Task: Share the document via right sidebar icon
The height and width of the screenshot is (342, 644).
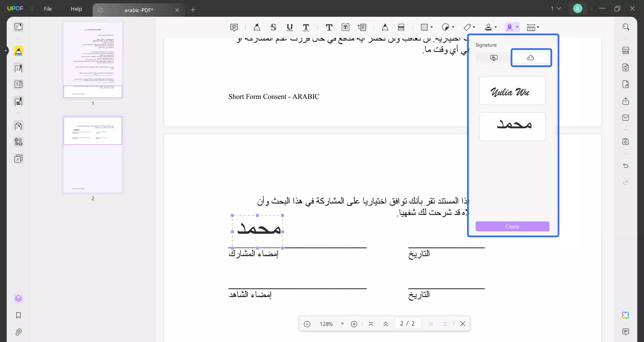Action: pos(626,101)
